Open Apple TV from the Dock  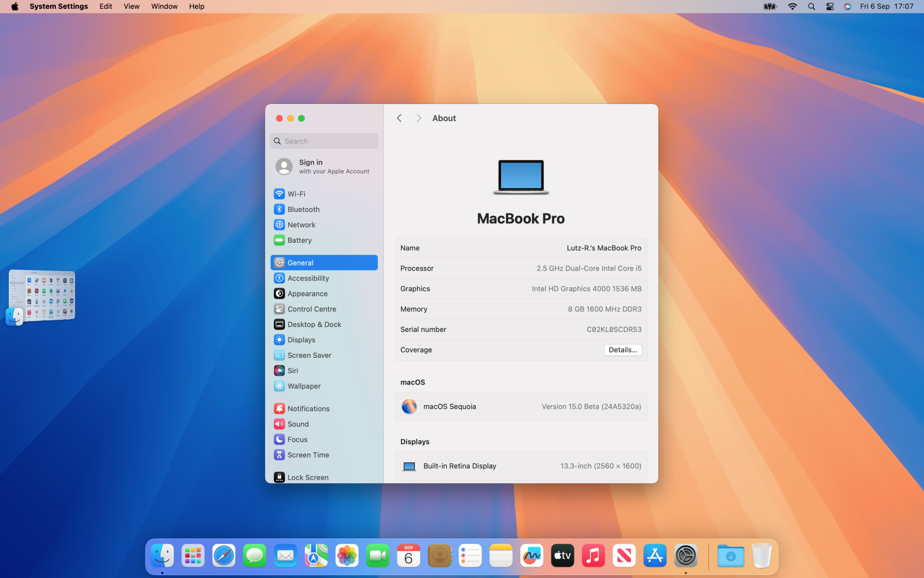(563, 555)
